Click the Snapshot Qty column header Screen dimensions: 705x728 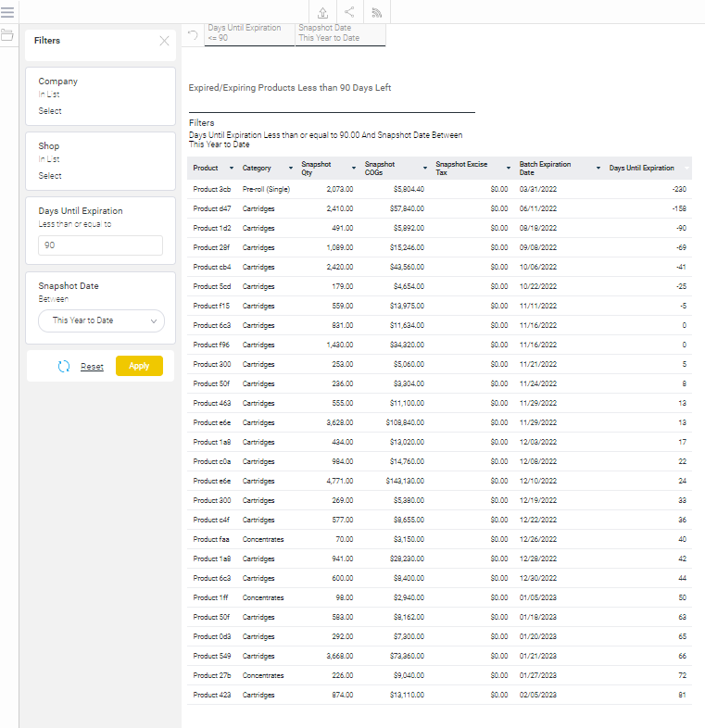pyautogui.click(x=316, y=168)
